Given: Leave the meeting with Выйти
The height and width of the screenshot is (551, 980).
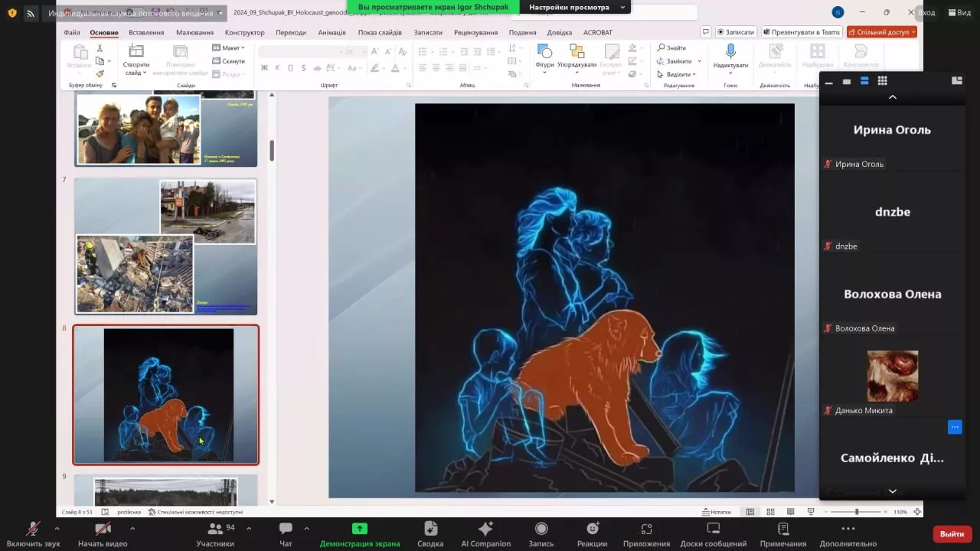Looking at the screenshot, I should pos(952,534).
